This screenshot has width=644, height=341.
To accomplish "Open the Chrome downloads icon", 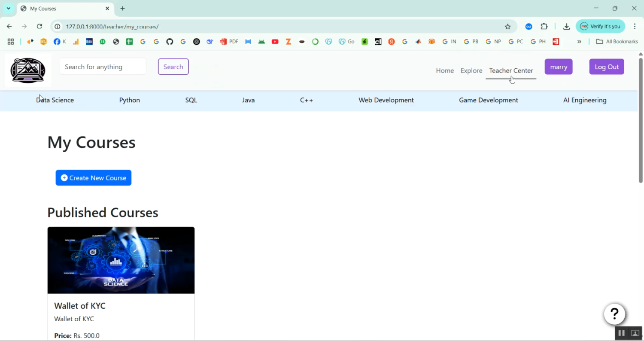I will tap(566, 27).
